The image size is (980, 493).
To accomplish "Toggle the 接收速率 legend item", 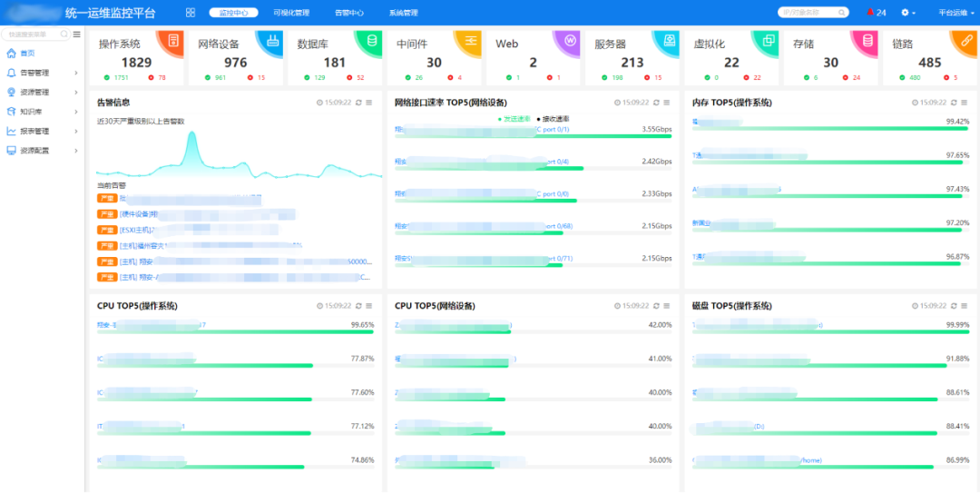I will pyautogui.click(x=553, y=118).
